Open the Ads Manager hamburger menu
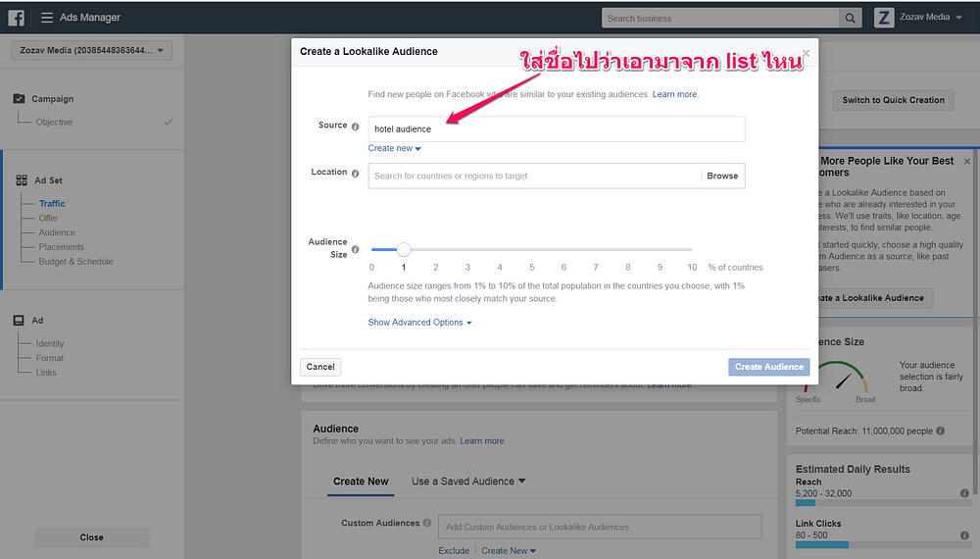 click(x=47, y=18)
